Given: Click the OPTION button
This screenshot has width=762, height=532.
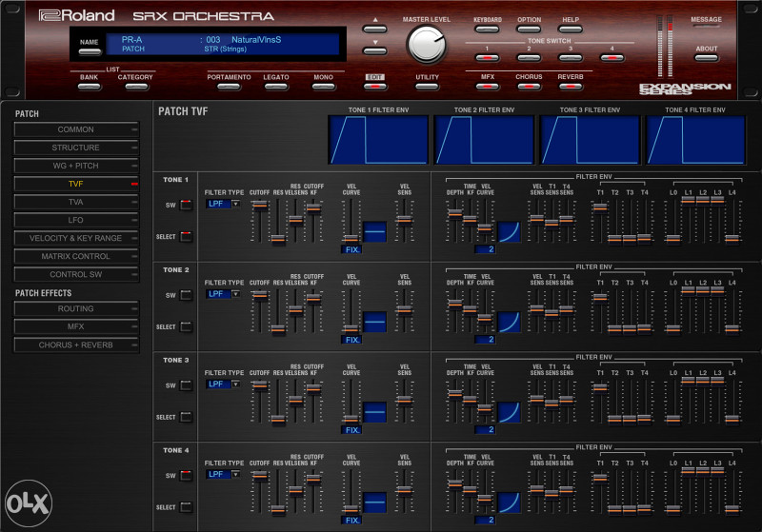Looking at the screenshot, I should pyautogui.click(x=529, y=29).
